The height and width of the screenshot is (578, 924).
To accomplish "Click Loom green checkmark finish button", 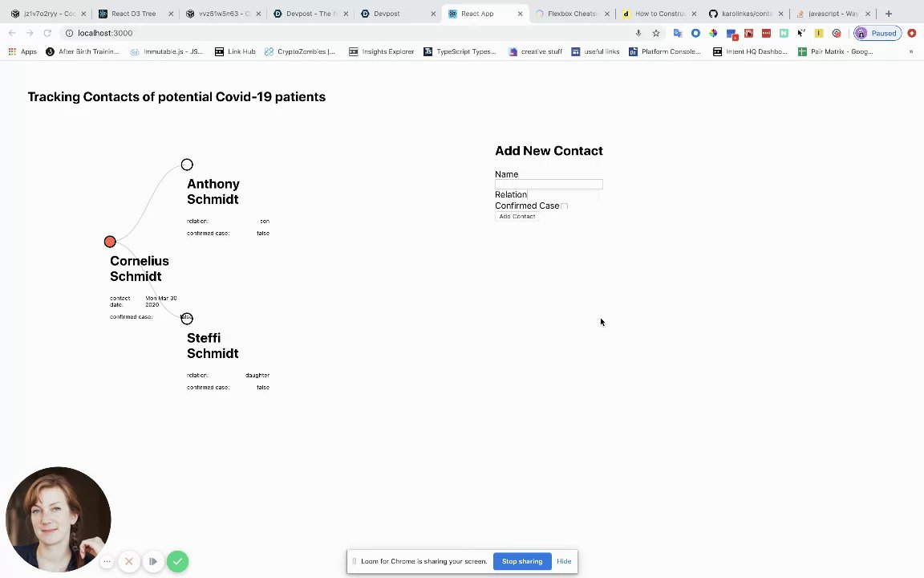I will pyautogui.click(x=177, y=561).
